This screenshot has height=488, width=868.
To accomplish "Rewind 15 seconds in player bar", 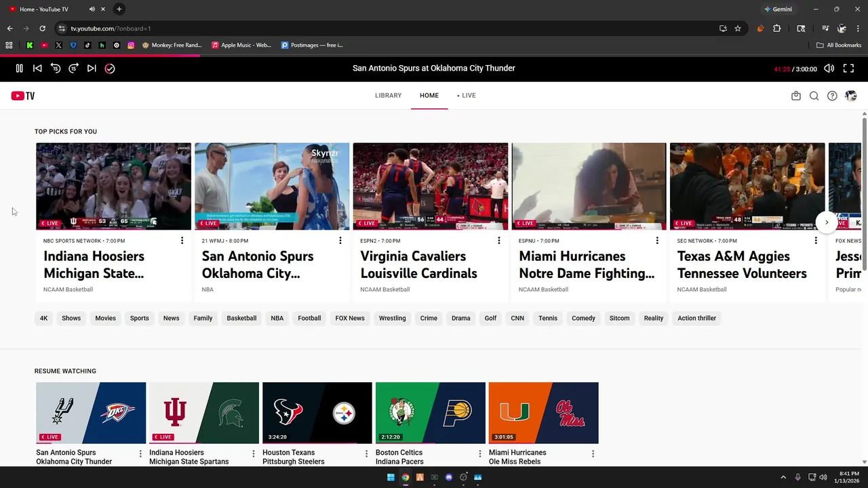I will (56, 68).
